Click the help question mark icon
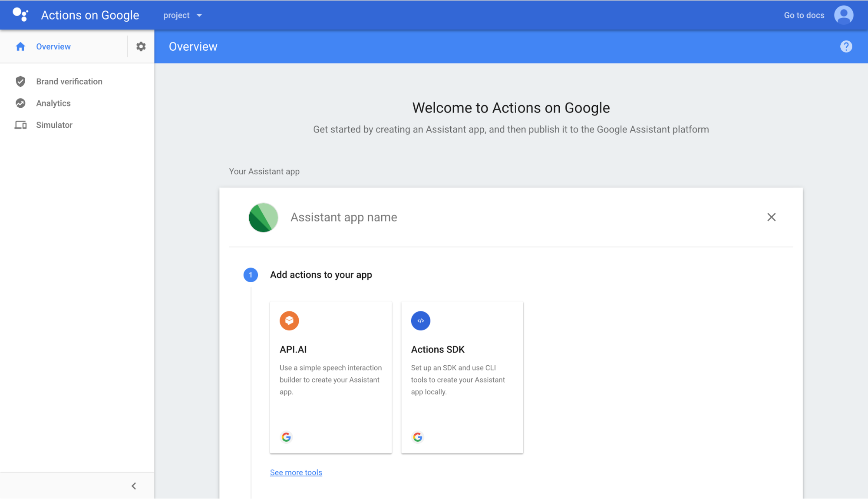This screenshot has width=868, height=499. point(846,46)
